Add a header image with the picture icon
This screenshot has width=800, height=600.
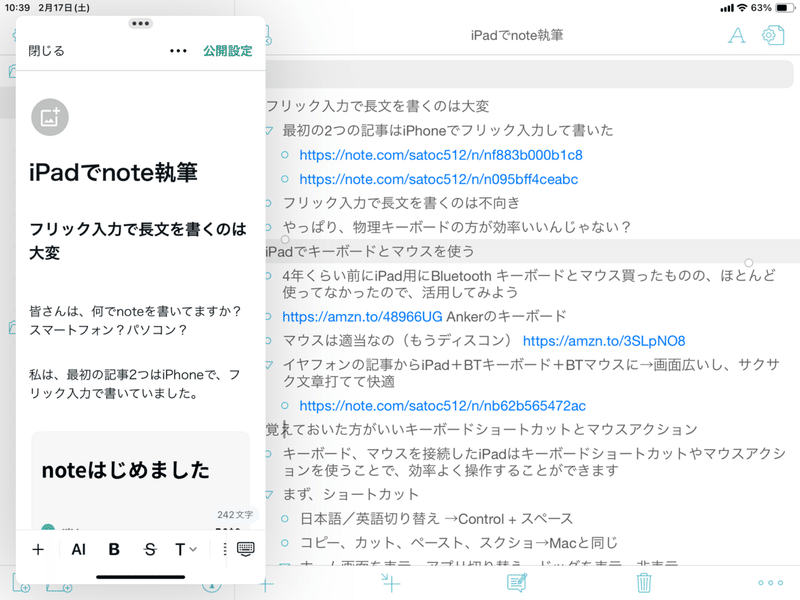(x=50, y=117)
